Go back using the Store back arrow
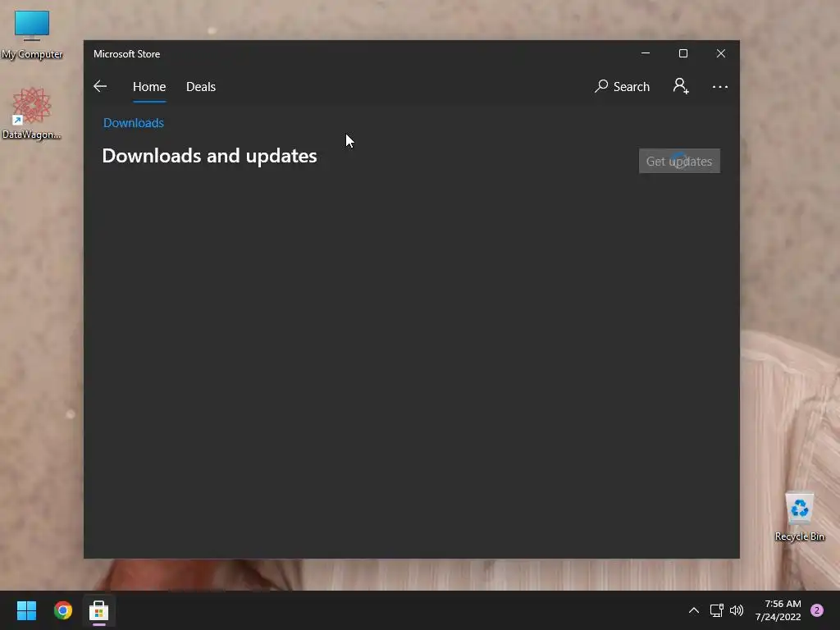The height and width of the screenshot is (630, 840). (100, 86)
